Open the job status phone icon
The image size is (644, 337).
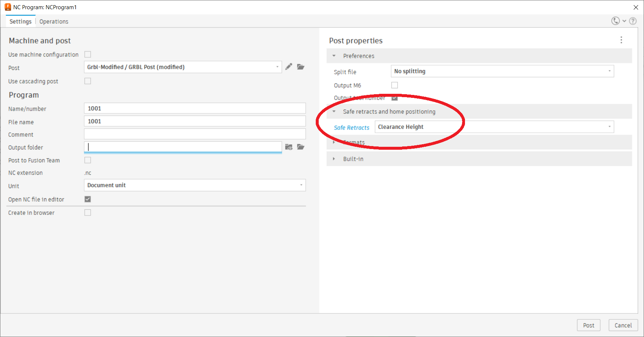tap(615, 21)
